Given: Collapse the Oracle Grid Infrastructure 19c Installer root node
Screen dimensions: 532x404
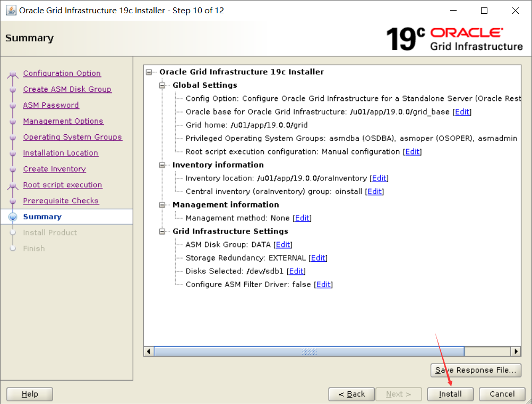Looking at the screenshot, I should tap(149, 72).
